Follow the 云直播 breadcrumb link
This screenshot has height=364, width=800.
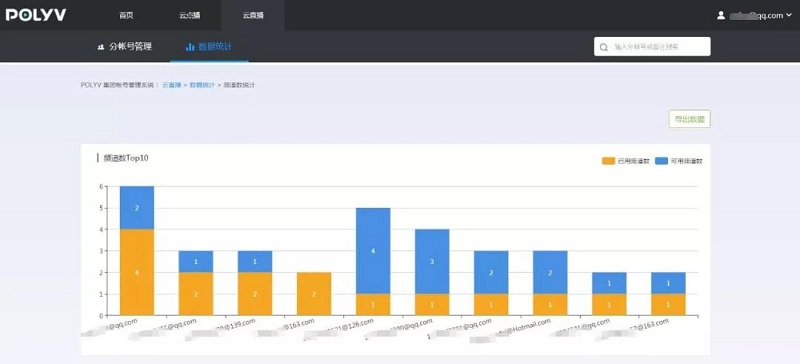(x=171, y=85)
